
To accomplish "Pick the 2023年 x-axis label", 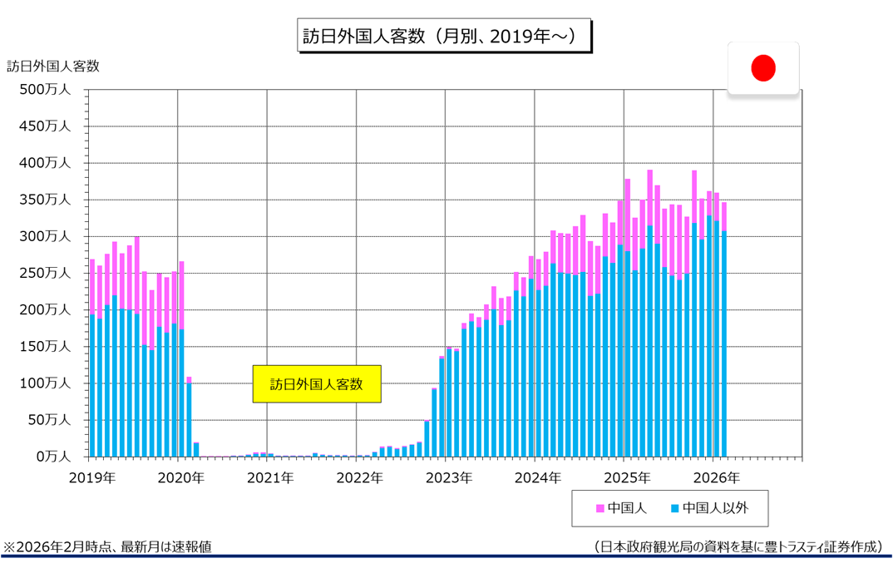I will point(449,478).
